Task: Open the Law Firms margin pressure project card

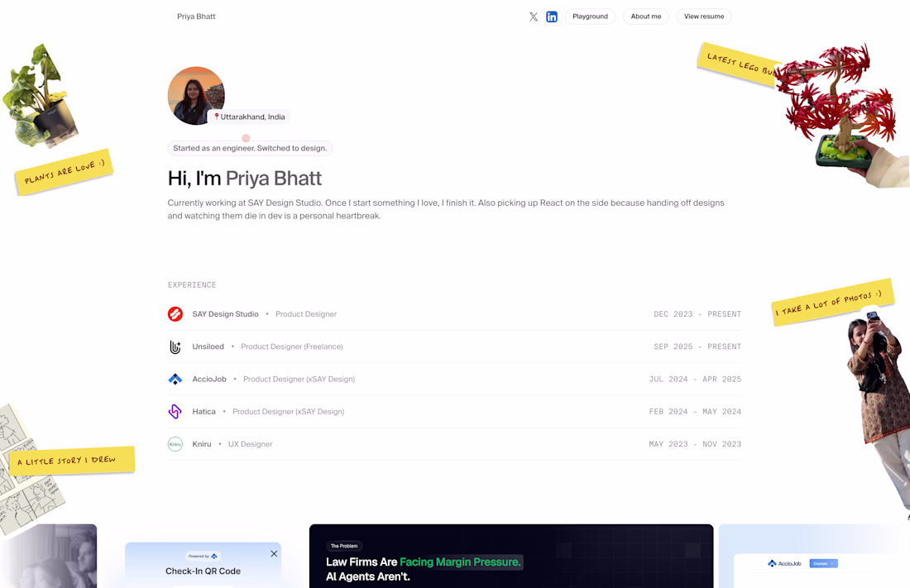Action: (x=511, y=556)
